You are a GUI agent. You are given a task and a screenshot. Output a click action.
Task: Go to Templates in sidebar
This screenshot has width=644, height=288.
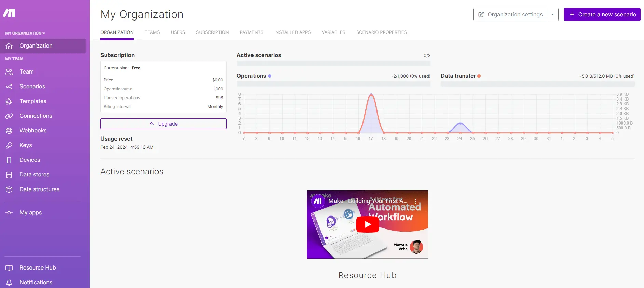(33, 101)
